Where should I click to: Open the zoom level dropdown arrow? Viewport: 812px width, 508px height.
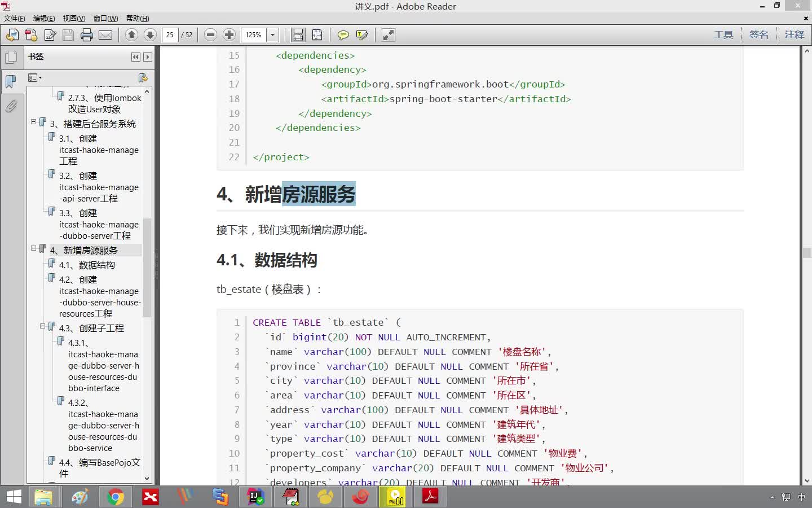(x=273, y=35)
